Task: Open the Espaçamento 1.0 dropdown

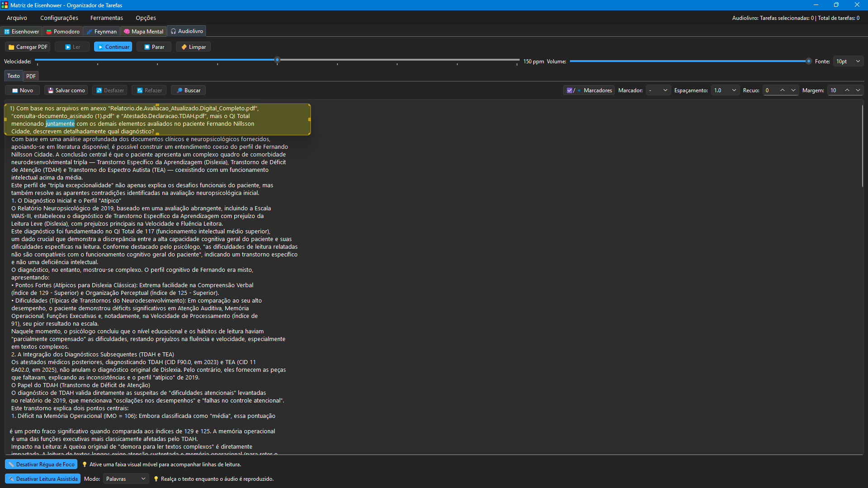Action: pyautogui.click(x=725, y=90)
